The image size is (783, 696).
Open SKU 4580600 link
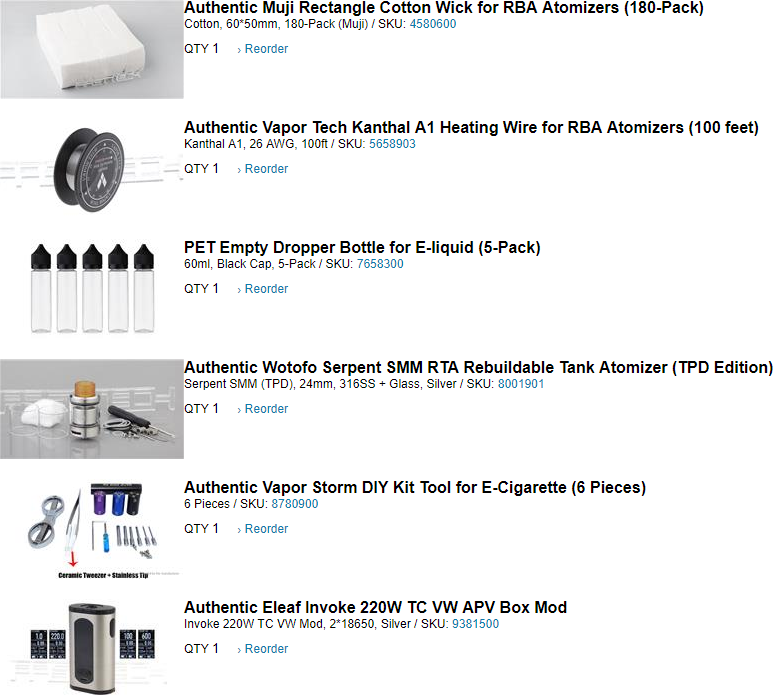point(433,24)
